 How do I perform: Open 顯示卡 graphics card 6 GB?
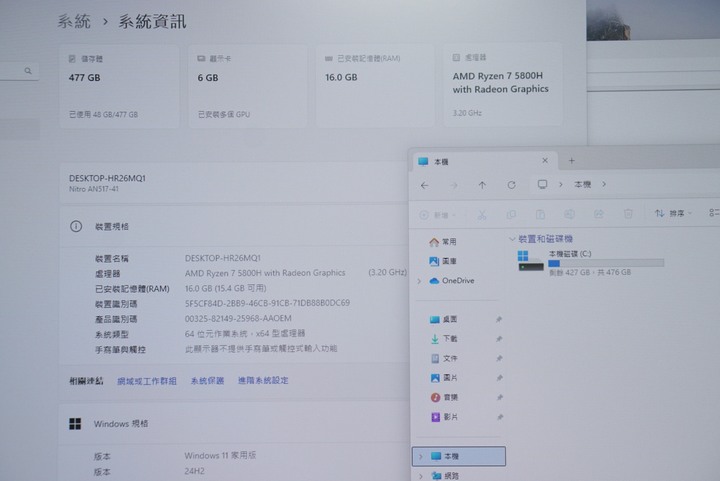tap(248, 86)
